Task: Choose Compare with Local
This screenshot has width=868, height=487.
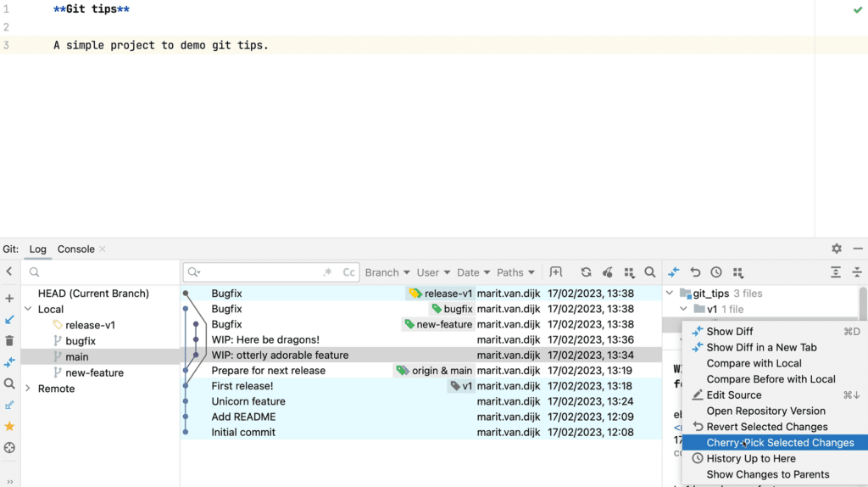Action: point(775,363)
